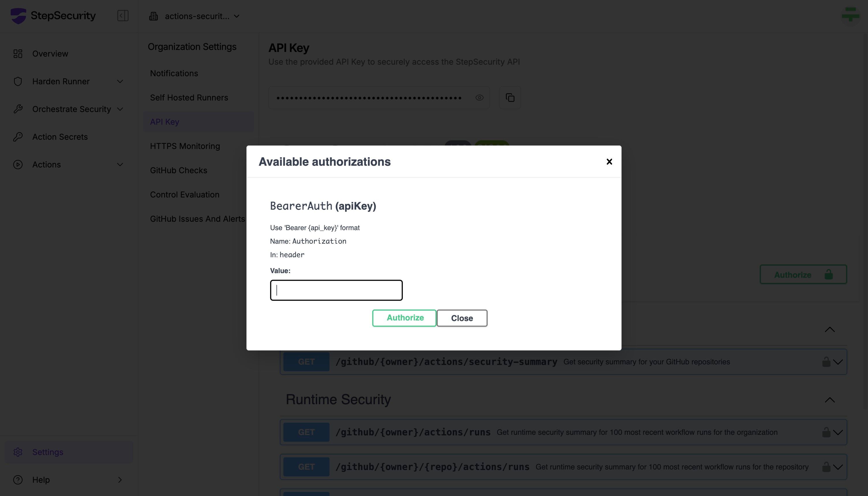Close the Available authorizations dialog with X
868x496 pixels.
(609, 161)
